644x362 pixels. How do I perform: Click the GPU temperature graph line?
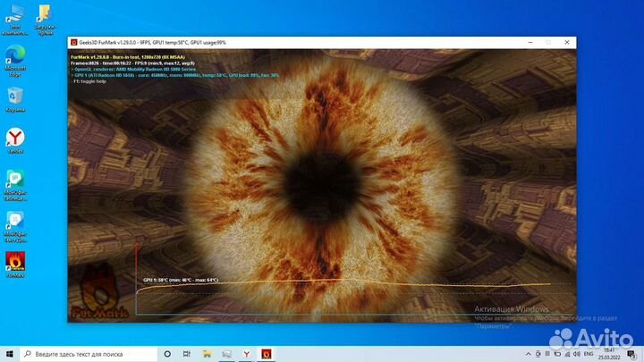click(358, 286)
